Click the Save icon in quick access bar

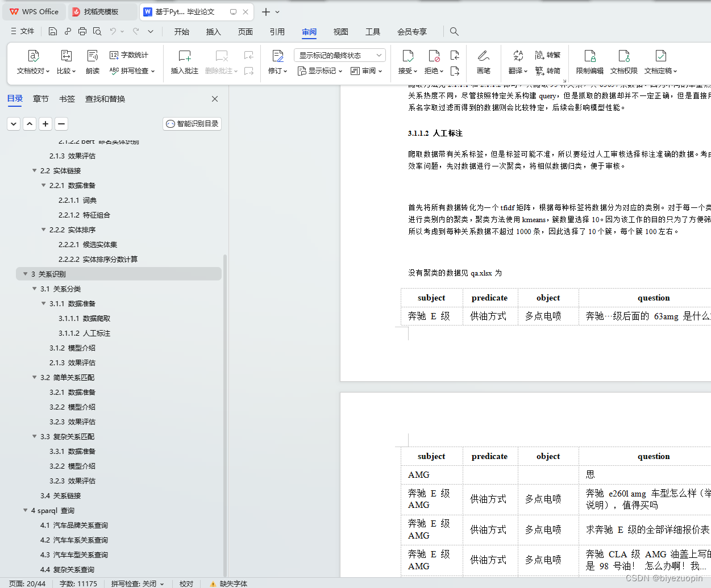coord(53,31)
